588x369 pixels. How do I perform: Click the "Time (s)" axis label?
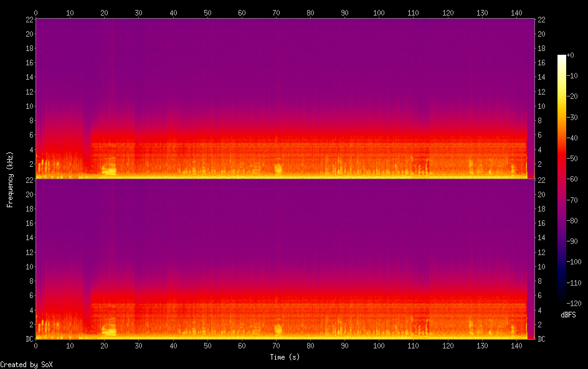[286, 357]
